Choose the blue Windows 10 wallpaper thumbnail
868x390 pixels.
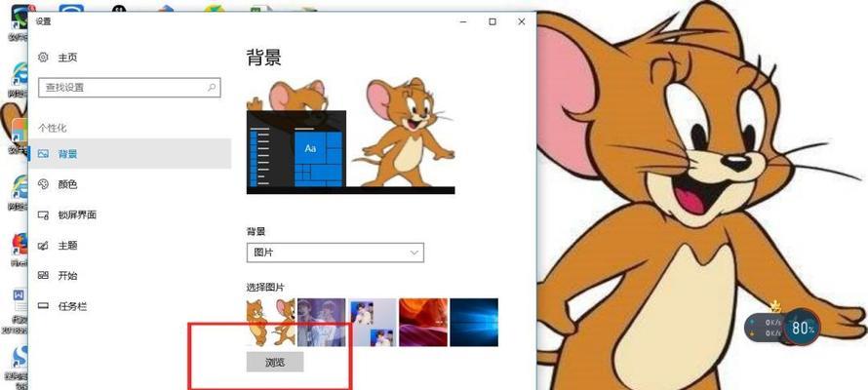tap(474, 323)
